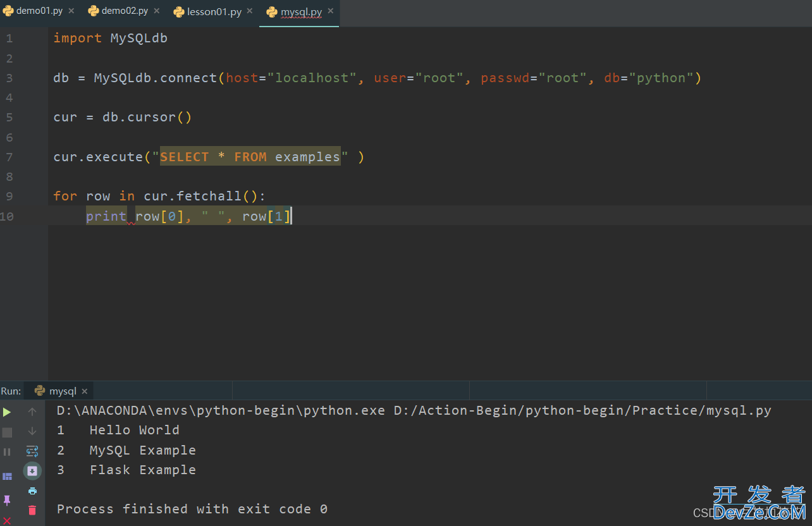Click line number 7 in the gutter
Viewport: 812px width, 526px height.
pyautogui.click(x=9, y=157)
